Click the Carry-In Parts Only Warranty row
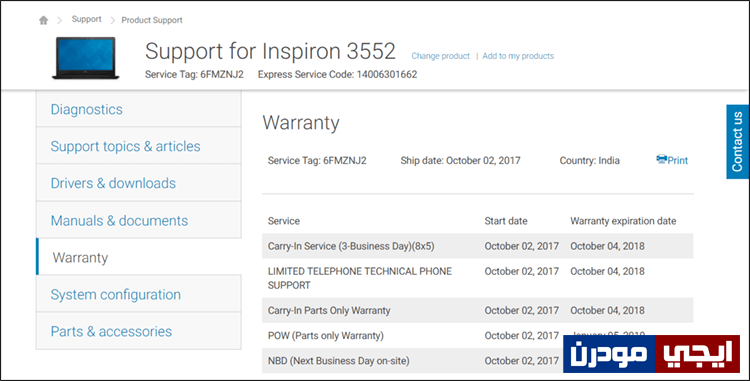750x381 pixels. (477, 310)
